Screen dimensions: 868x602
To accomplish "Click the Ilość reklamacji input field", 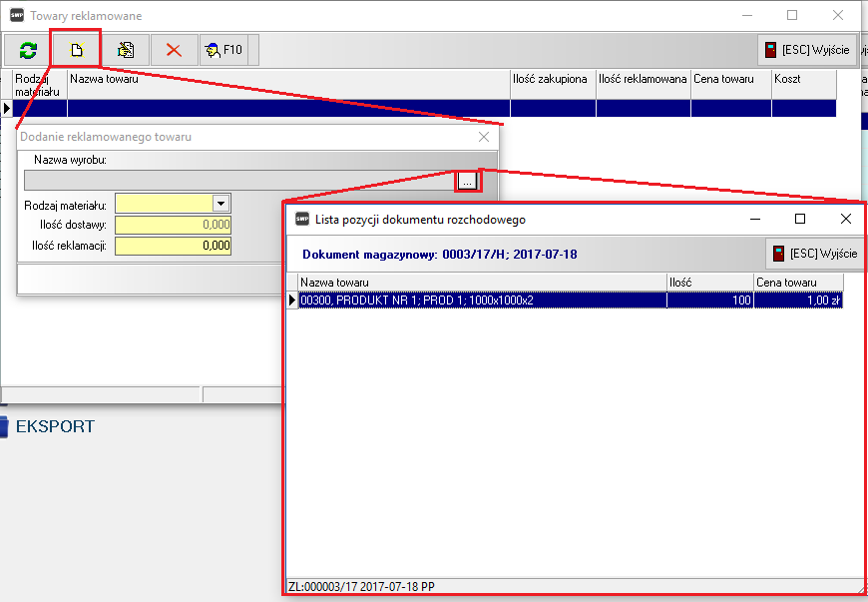I will 173,246.
